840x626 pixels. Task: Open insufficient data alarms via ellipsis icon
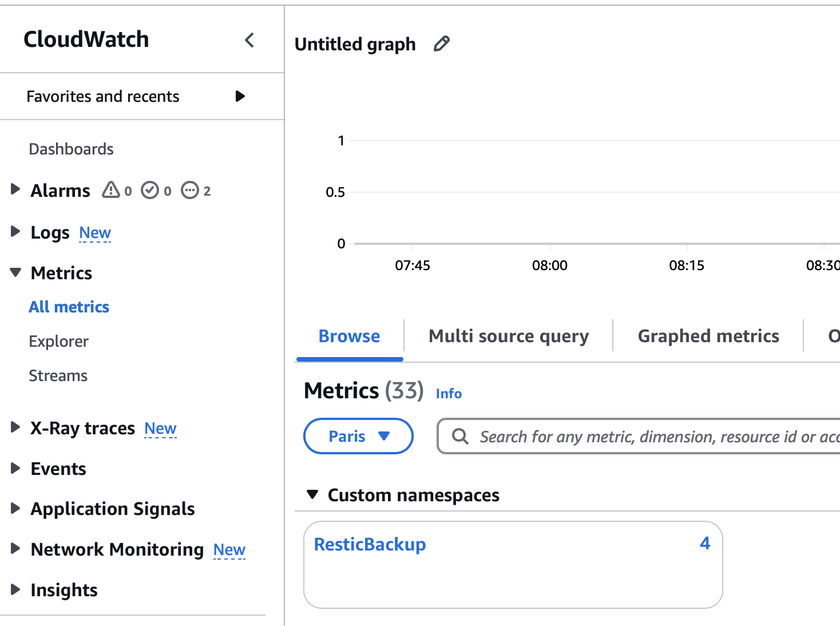point(191,189)
